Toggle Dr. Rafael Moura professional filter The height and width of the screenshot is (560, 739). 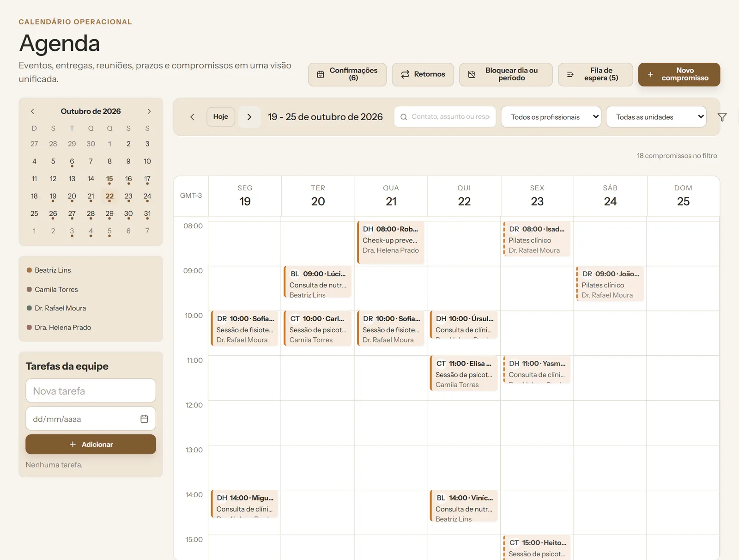[56, 308]
